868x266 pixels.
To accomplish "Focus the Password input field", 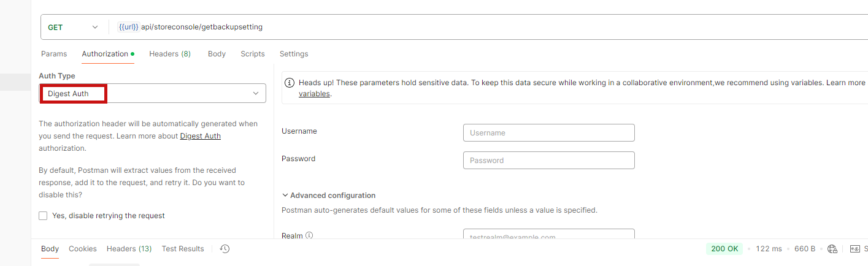I will pyautogui.click(x=548, y=161).
